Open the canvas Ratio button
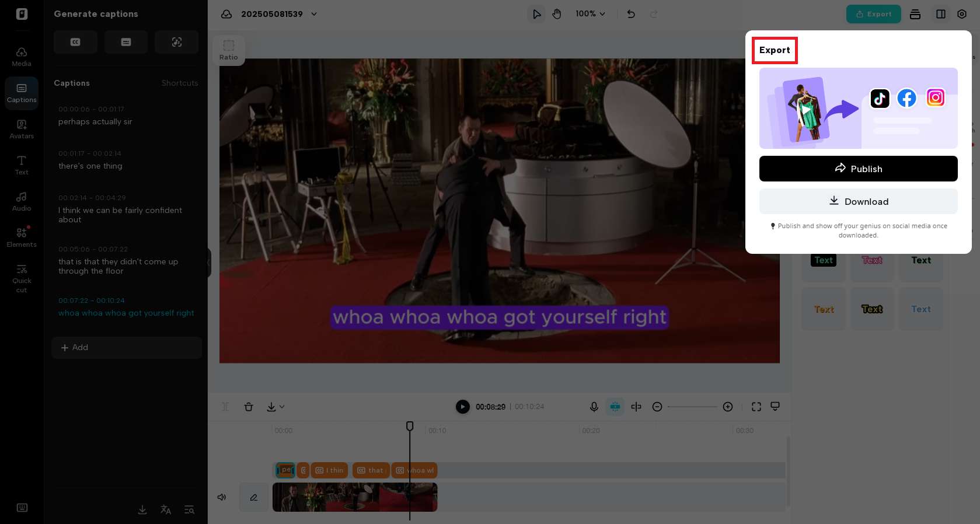Image resolution: width=980 pixels, height=524 pixels. (229, 50)
